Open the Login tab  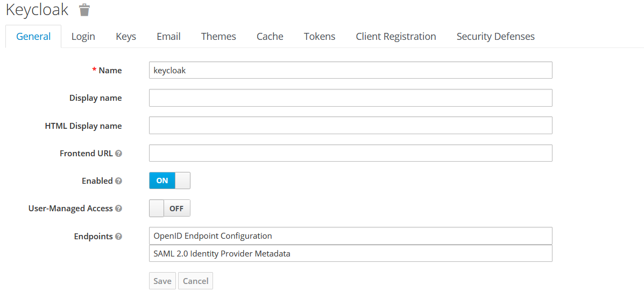click(x=83, y=36)
